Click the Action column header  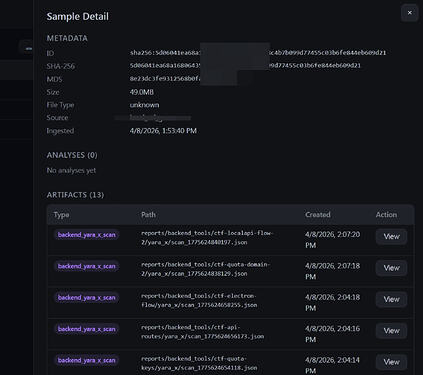pos(386,215)
